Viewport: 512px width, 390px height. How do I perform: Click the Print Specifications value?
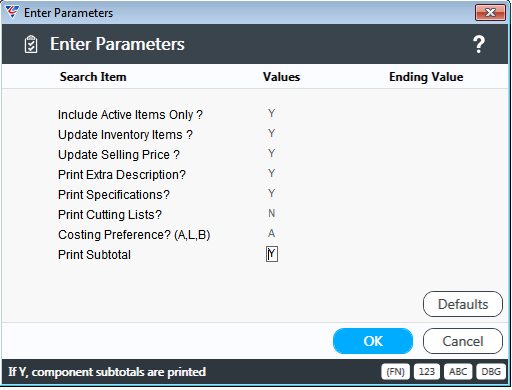[x=271, y=193]
